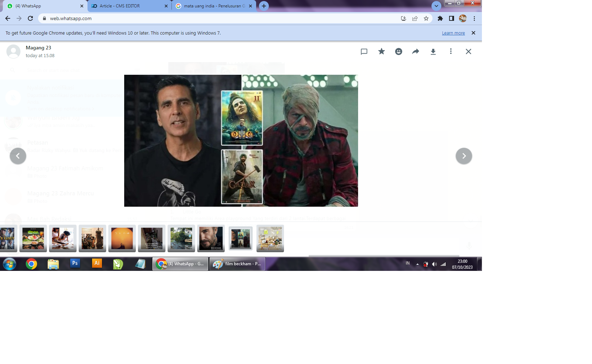Select the group of people thumbnail
592x364 pixels.
click(92, 238)
